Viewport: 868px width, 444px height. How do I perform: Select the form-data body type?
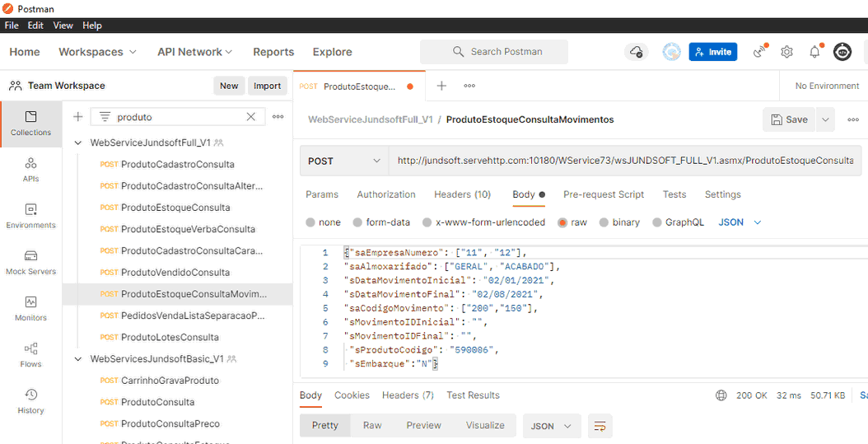358,222
